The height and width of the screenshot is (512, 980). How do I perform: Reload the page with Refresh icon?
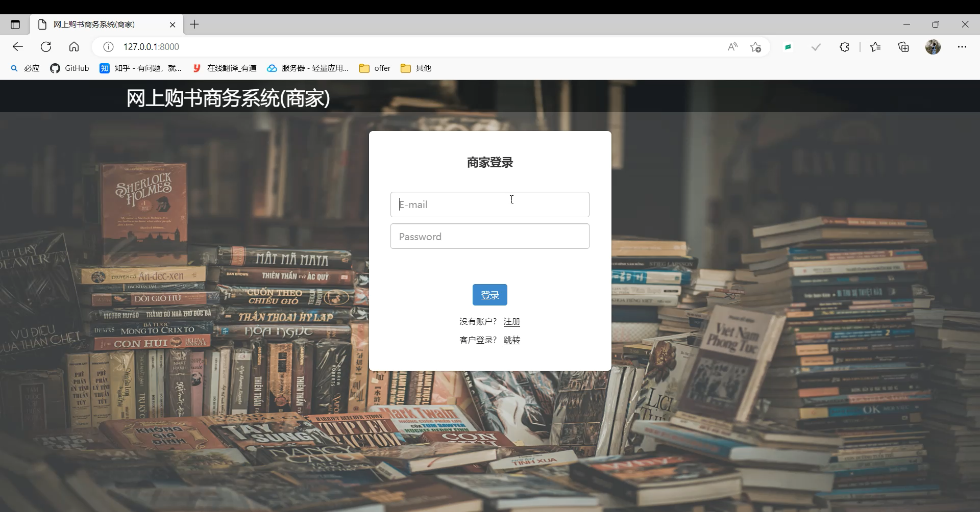[x=46, y=47]
